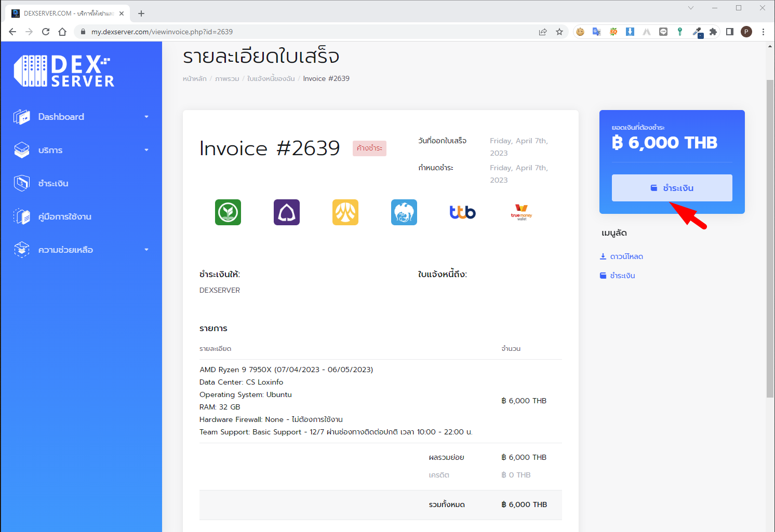
Task: Select the Kasikorn Bank payment icon
Action: coord(228,212)
